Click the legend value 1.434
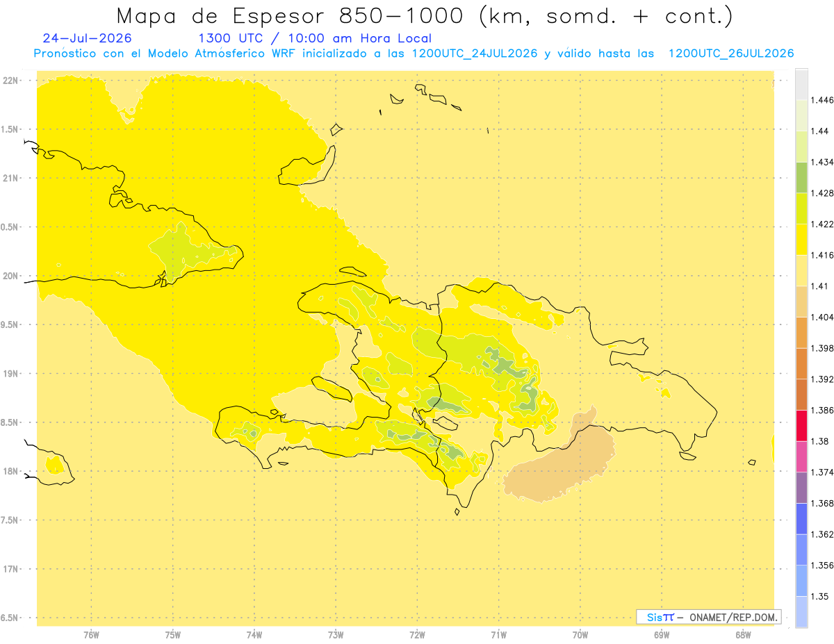 pyautogui.click(x=824, y=162)
